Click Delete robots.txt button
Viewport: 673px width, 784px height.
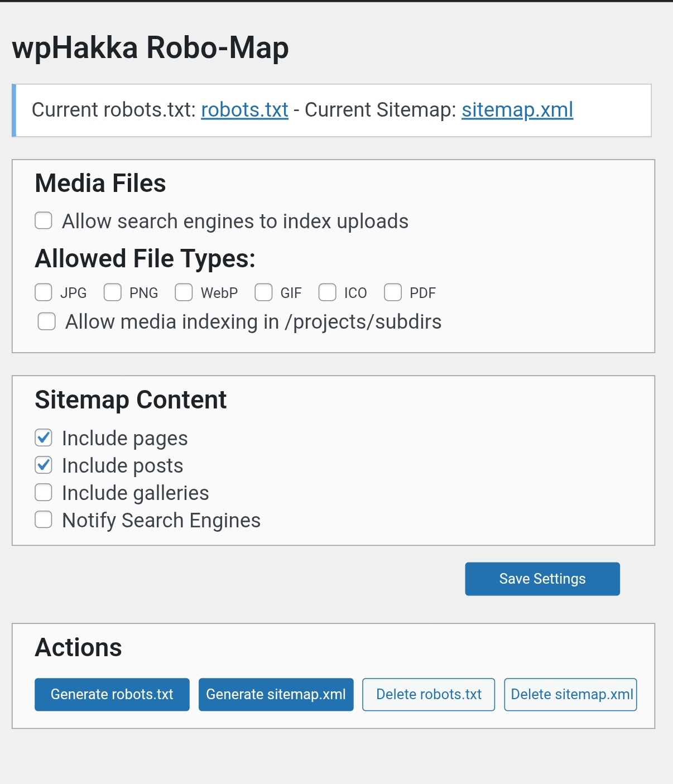click(429, 695)
